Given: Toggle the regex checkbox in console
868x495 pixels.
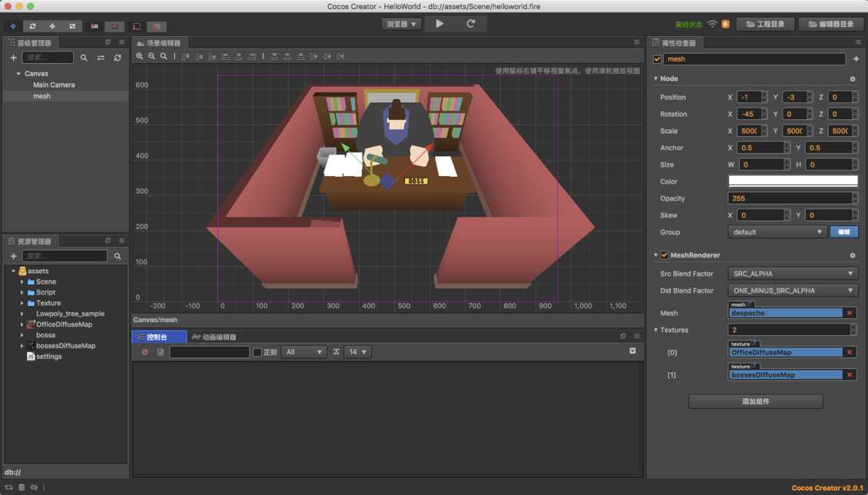Looking at the screenshot, I should (257, 352).
